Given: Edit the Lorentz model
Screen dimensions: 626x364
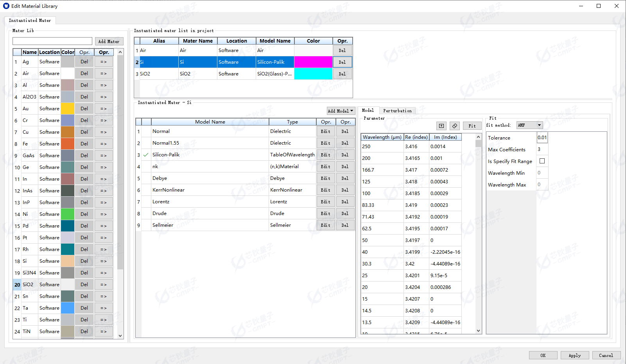Looking at the screenshot, I should [325, 202].
